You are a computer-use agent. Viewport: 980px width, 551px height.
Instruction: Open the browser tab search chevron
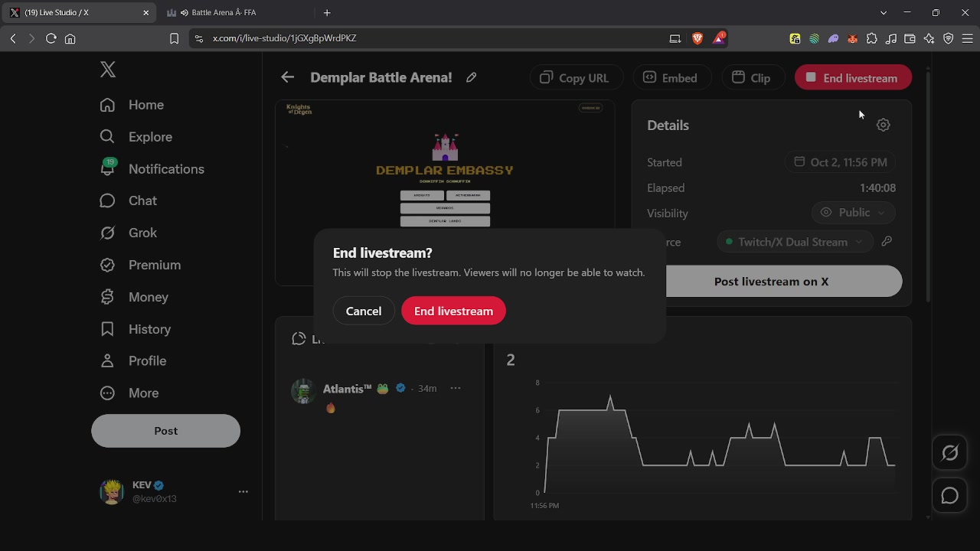click(x=884, y=13)
